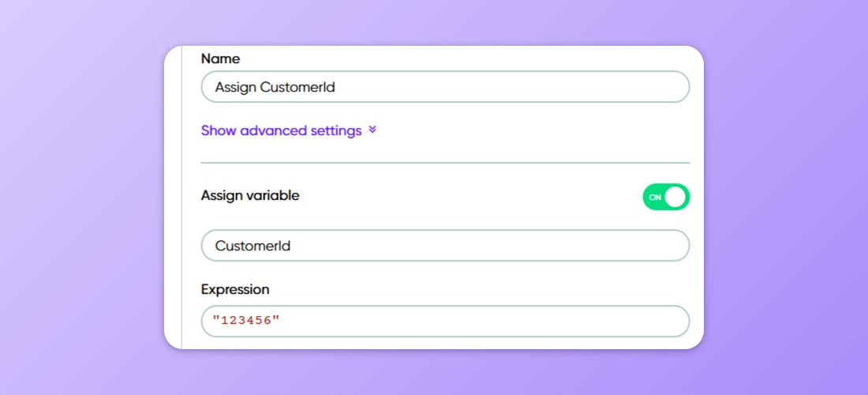
Task: Click the Assign variable section label
Action: (250, 195)
